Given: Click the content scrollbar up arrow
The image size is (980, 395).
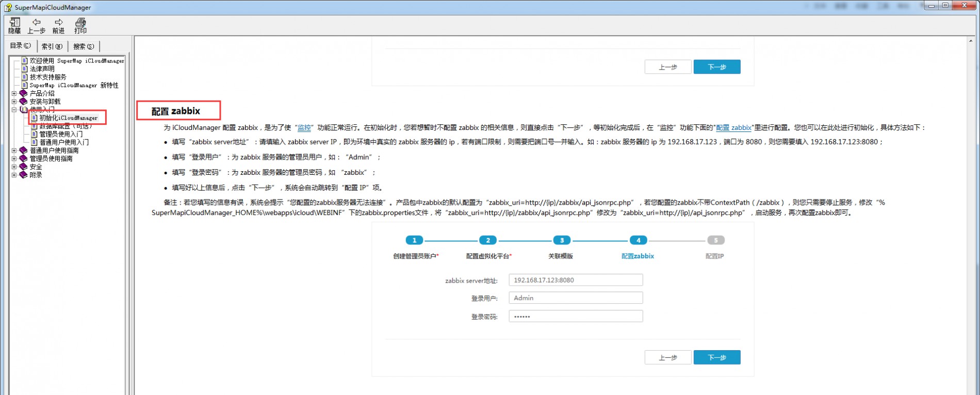Looking at the screenshot, I should pos(972,41).
